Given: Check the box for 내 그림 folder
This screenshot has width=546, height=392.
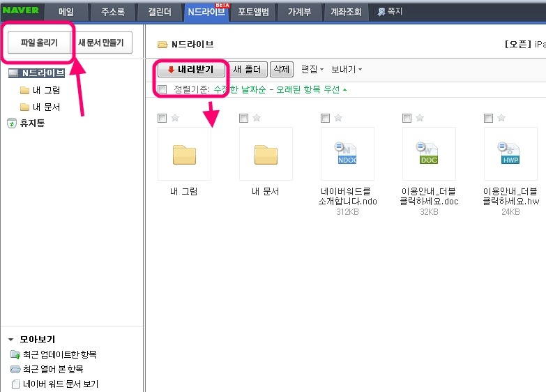Looking at the screenshot, I should coord(162,118).
